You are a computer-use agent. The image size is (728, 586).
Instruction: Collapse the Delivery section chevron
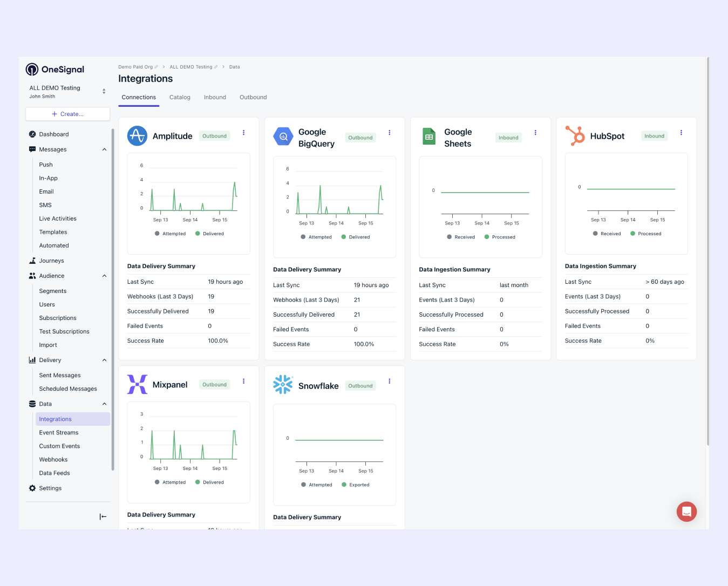pyautogui.click(x=104, y=360)
